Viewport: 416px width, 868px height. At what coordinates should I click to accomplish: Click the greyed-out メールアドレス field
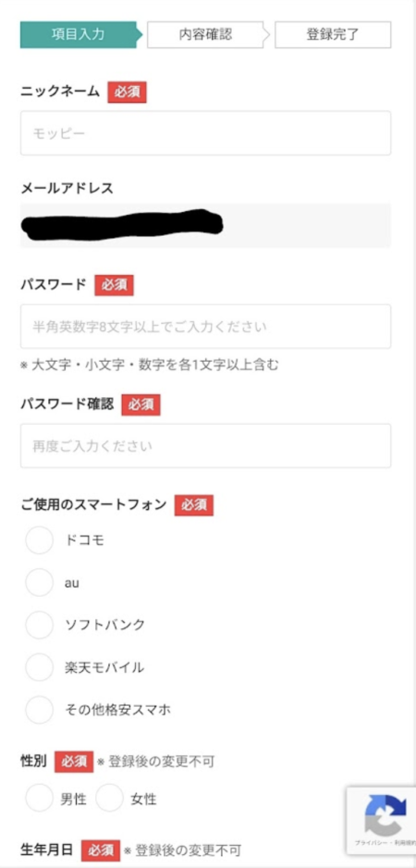206,225
